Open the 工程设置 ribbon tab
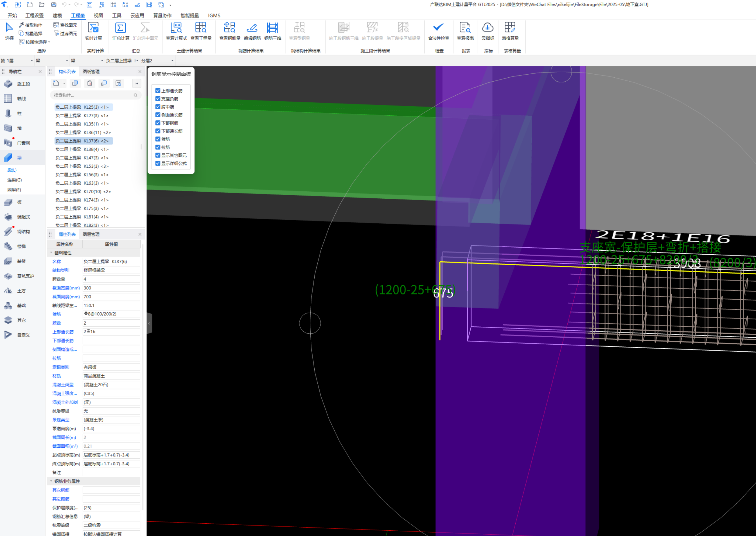 pyautogui.click(x=35, y=15)
